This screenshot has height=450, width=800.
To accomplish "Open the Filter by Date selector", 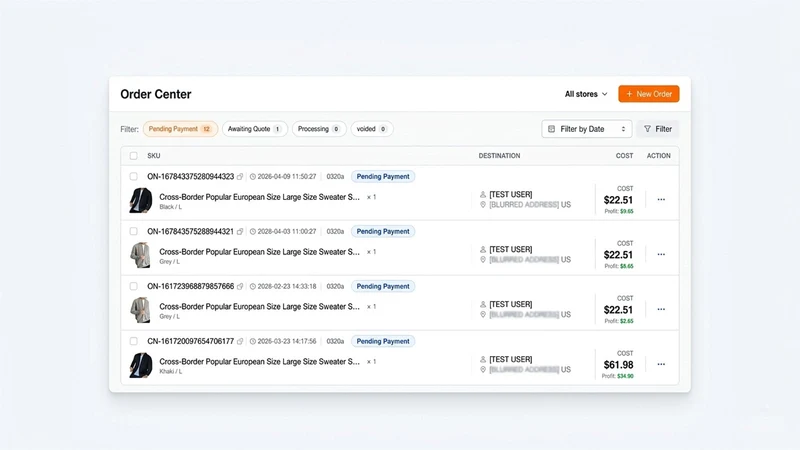I will pos(587,129).
